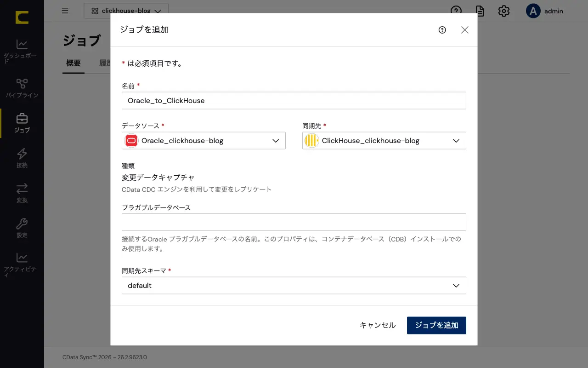This screenshot has width=588, height=368.
Task: Click the ジョブ page heading
Action: (x=81, y=40)
